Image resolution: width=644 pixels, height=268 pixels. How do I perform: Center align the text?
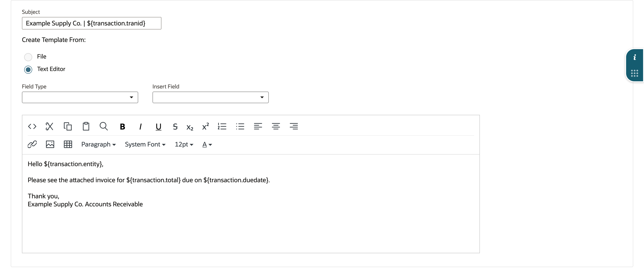276,126
